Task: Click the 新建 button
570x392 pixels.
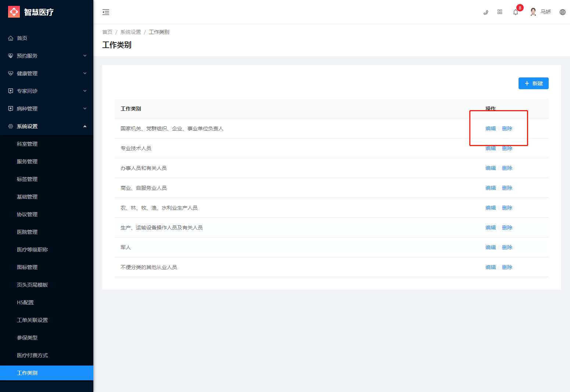Action: [x=534, y=83]
